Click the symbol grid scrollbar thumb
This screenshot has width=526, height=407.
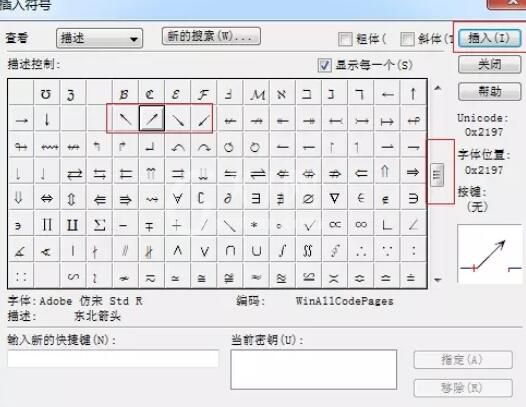click(437, 174)
